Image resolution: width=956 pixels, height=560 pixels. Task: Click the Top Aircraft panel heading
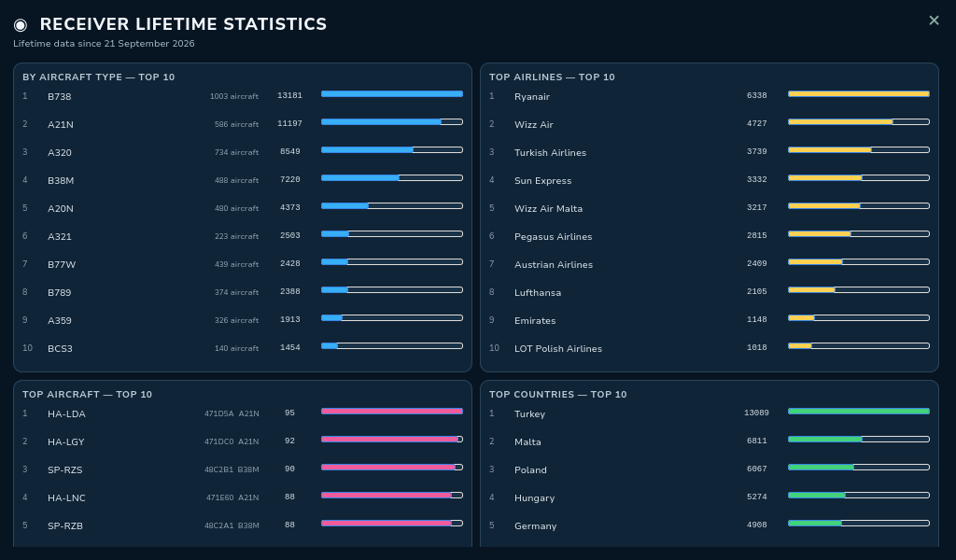pos(87,394)
